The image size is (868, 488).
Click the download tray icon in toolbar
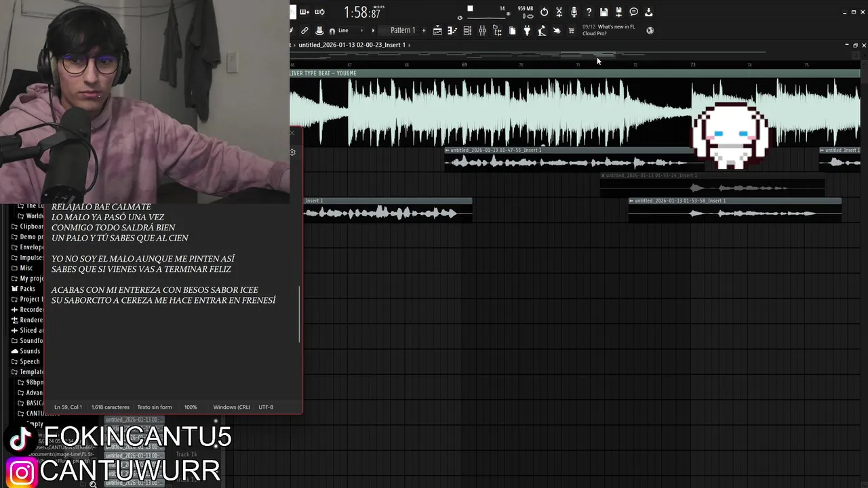click(648, 12)
